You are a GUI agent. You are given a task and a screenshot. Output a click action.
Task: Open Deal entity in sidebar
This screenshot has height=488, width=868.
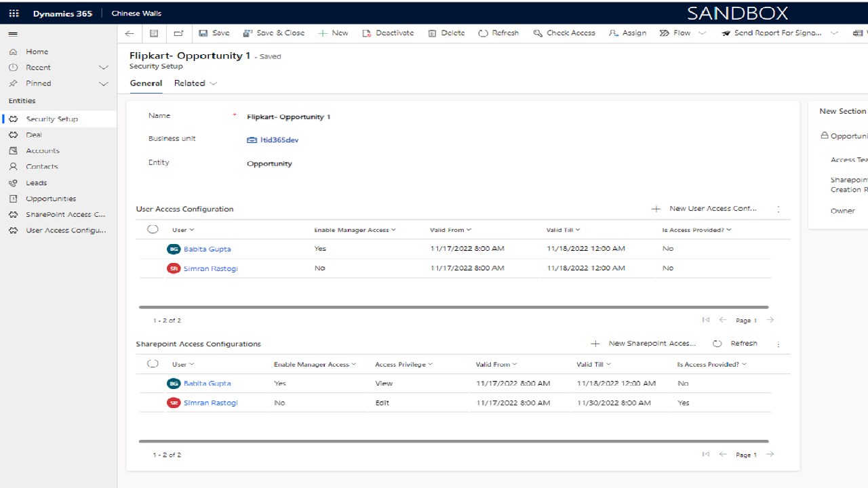pos(34,135)
